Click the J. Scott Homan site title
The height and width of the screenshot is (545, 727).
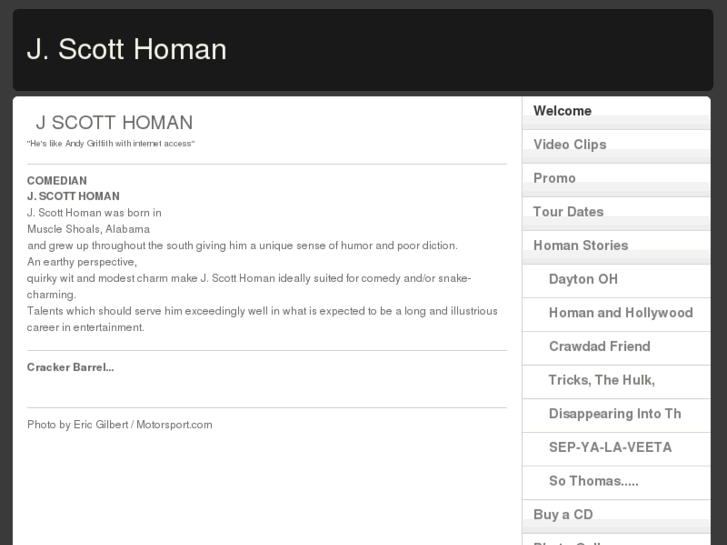tap(127, 49)
